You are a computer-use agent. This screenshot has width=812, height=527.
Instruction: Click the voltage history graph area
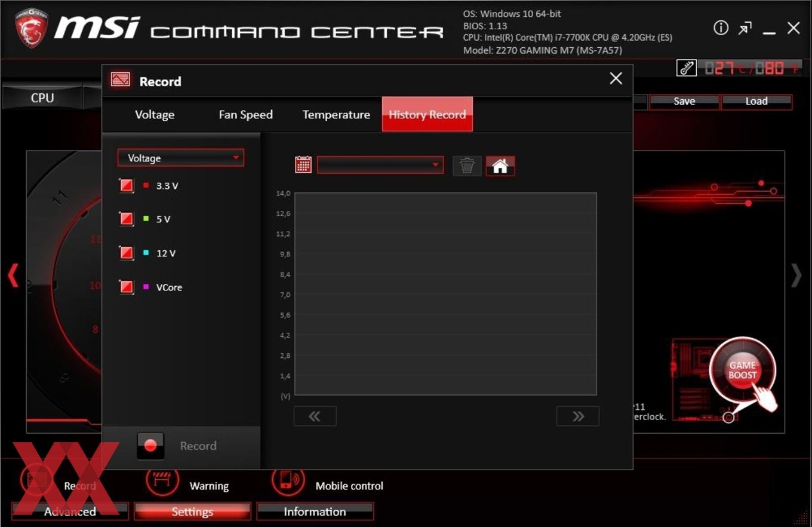tap(445, 293)
